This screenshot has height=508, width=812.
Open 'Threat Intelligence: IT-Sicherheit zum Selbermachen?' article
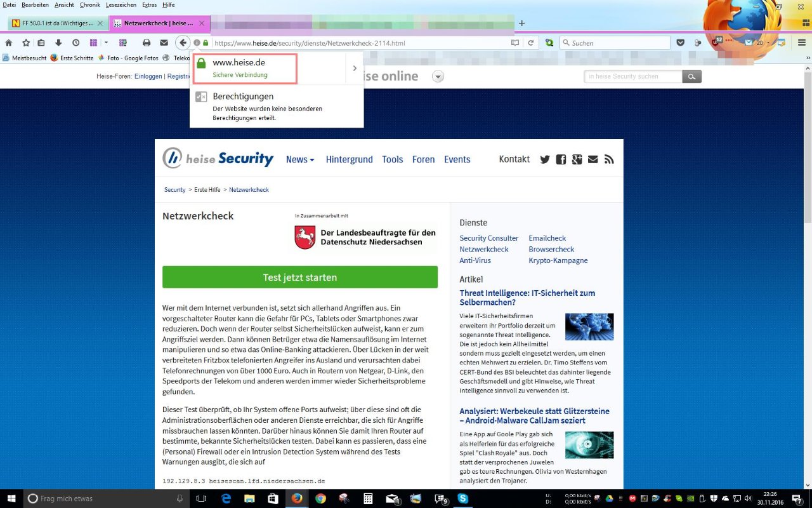527,298
